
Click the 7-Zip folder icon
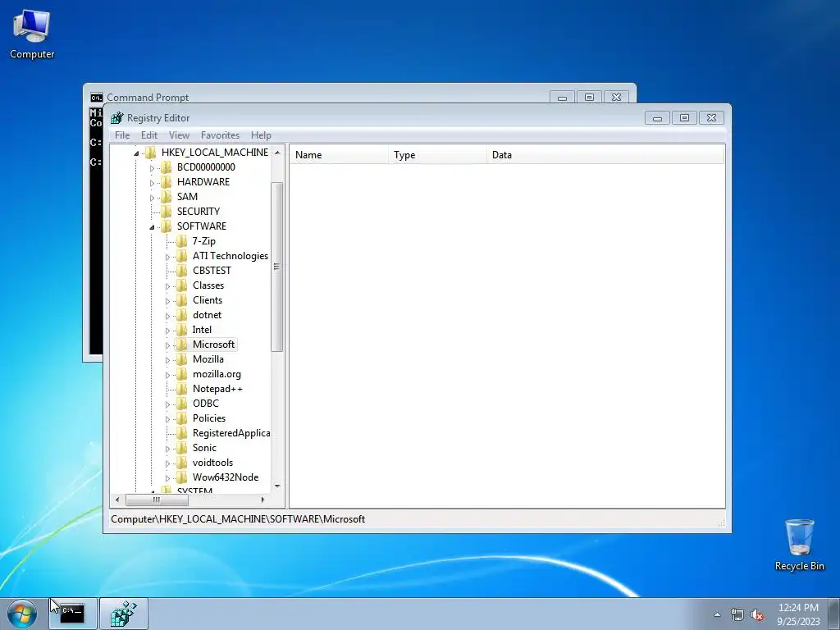coord(182,241)
